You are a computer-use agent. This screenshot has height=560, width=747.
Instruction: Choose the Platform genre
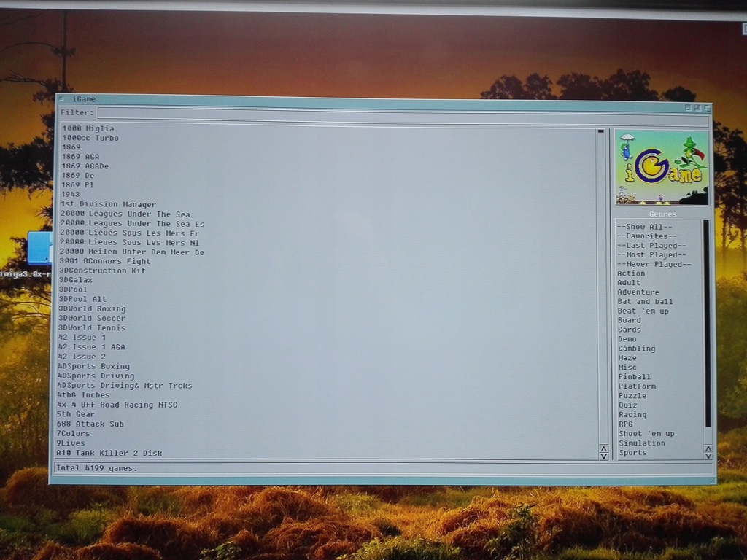[637, 386]
